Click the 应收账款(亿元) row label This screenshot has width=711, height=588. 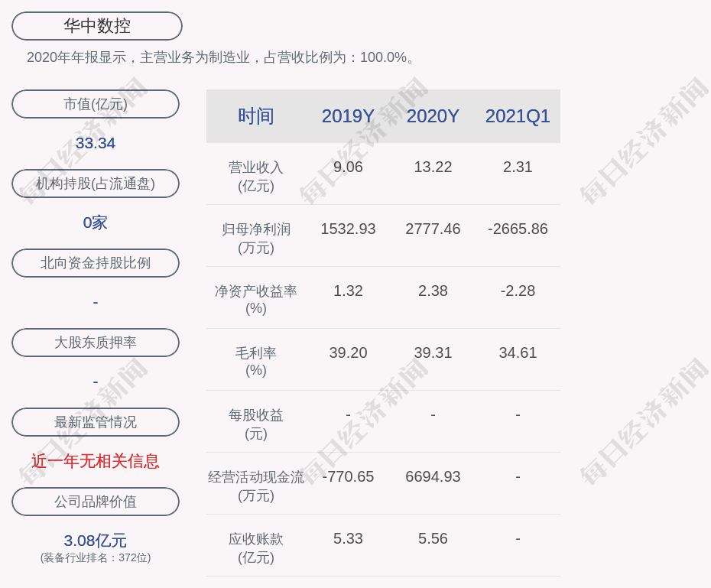tap(256, 548)
